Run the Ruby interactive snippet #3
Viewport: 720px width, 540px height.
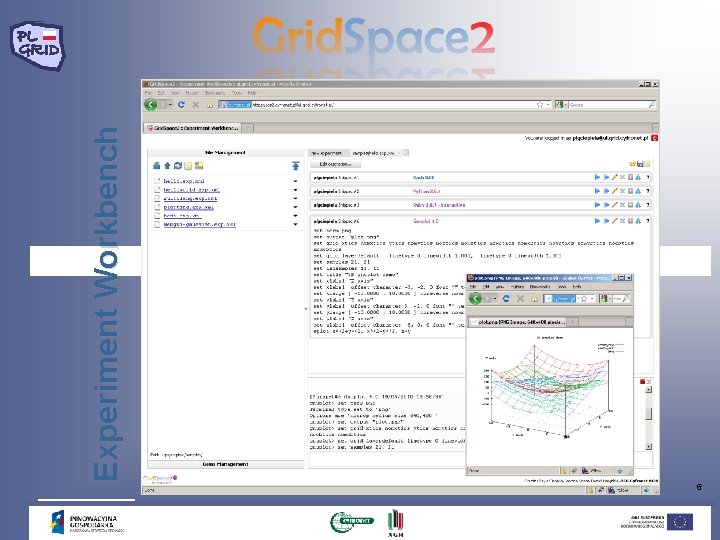click(597, 205)
